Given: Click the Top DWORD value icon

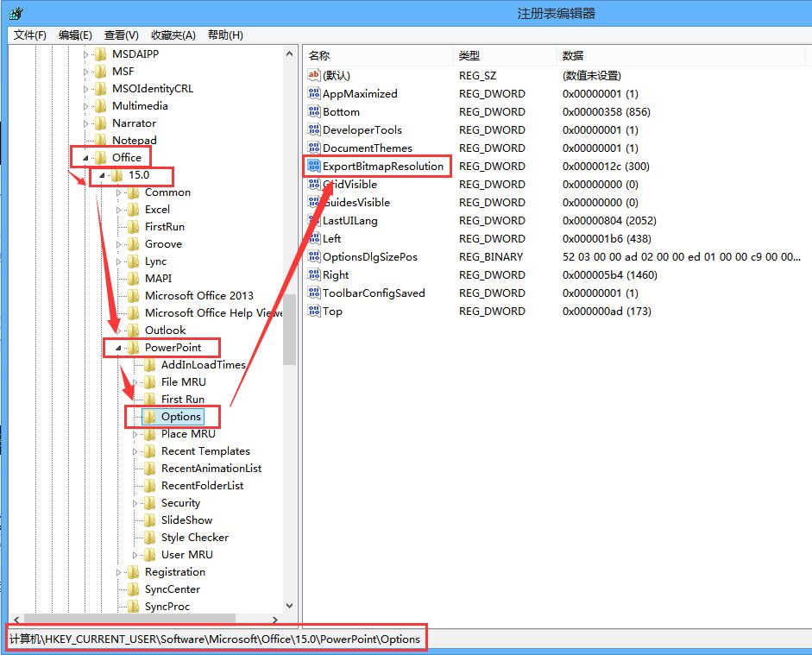Looking at the screenshot, I should (314, 311).
